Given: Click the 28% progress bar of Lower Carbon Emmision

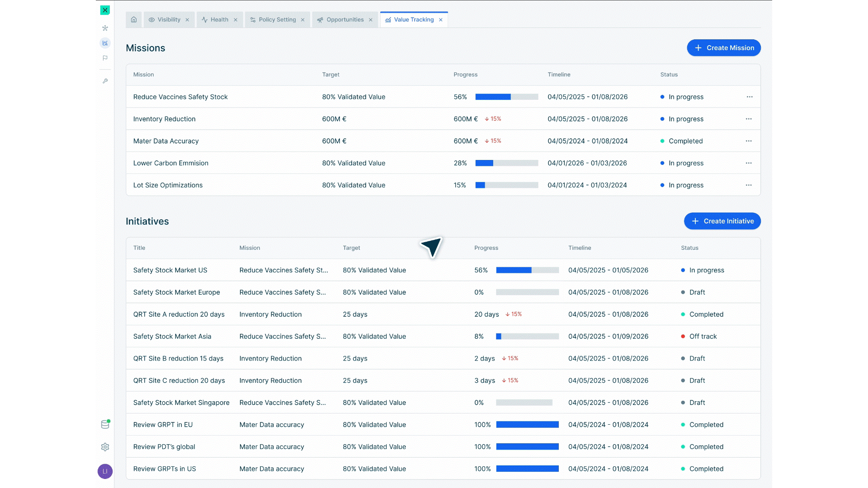Looking at the screenshot, I should point(507,163).
